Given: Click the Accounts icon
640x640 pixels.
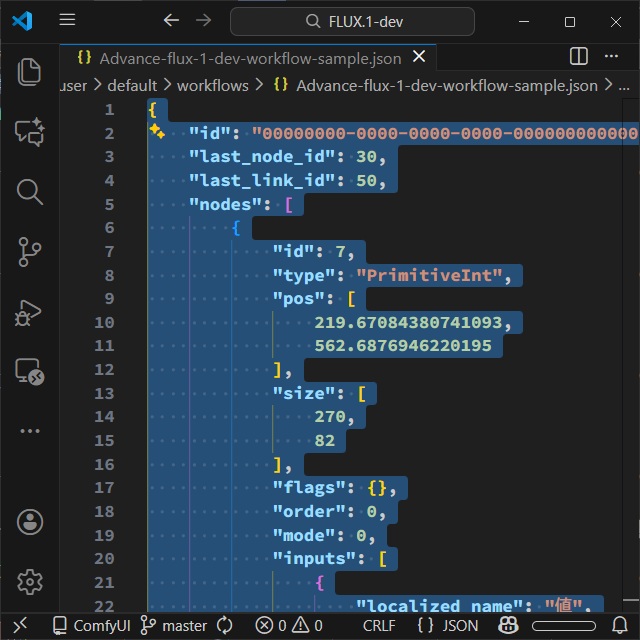Looking at the screenshot, I should click(30, 521).
